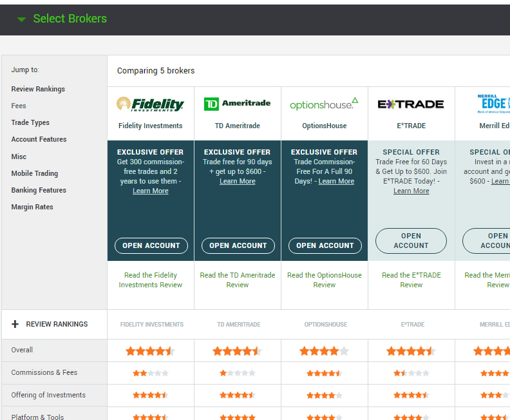The width and height of the screenshot is (510, 420).
Task: Jump to Trade Types section
Action: click(x=30, y=122)
